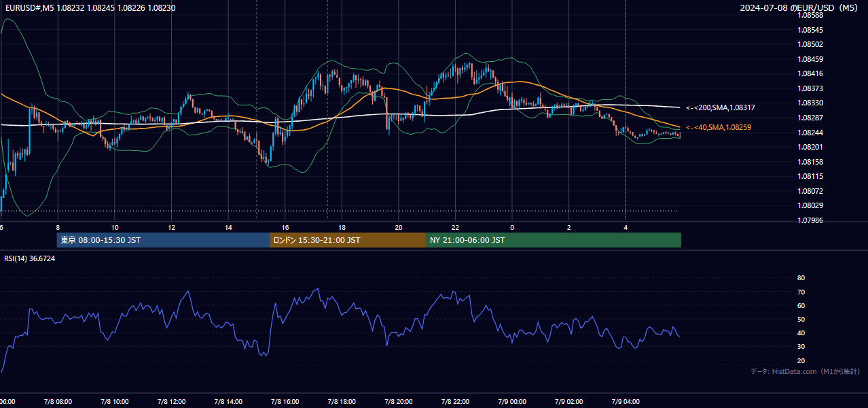Image resolution: width=868 pixels, height=408 pixels.
Task: Click the 40 SMA label 1.08259
Action: point(719,127)
